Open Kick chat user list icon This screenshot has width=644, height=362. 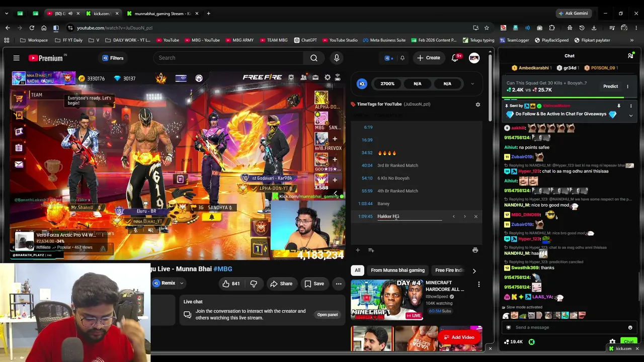tap(630, 56)
